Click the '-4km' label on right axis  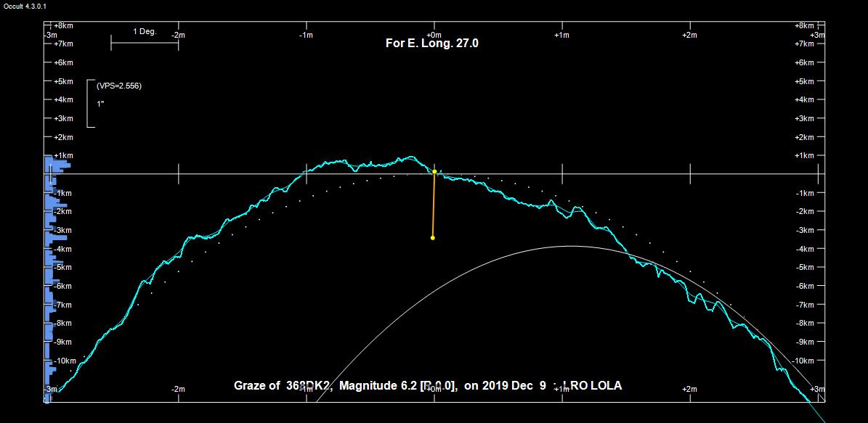coord(804,249)
